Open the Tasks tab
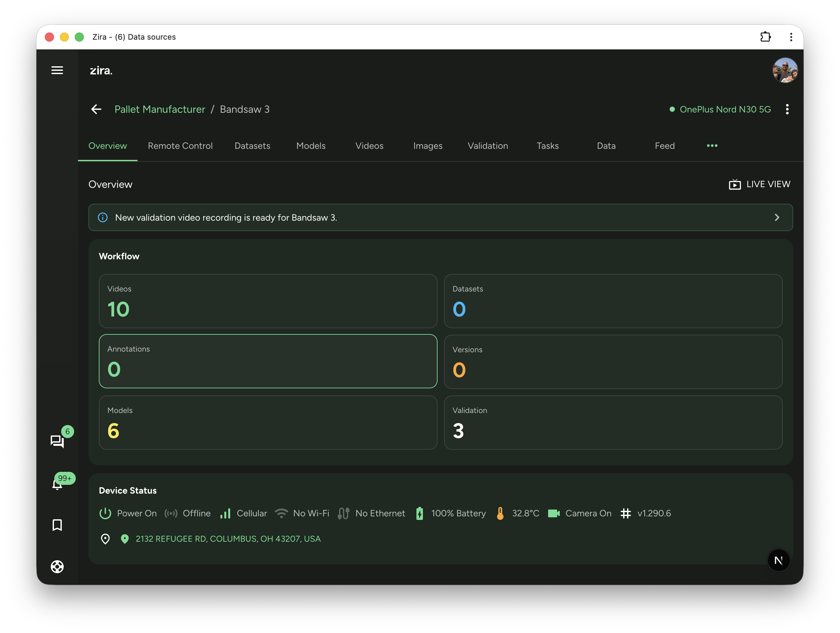Screen dimensions: 840x633 coord(548,146)
